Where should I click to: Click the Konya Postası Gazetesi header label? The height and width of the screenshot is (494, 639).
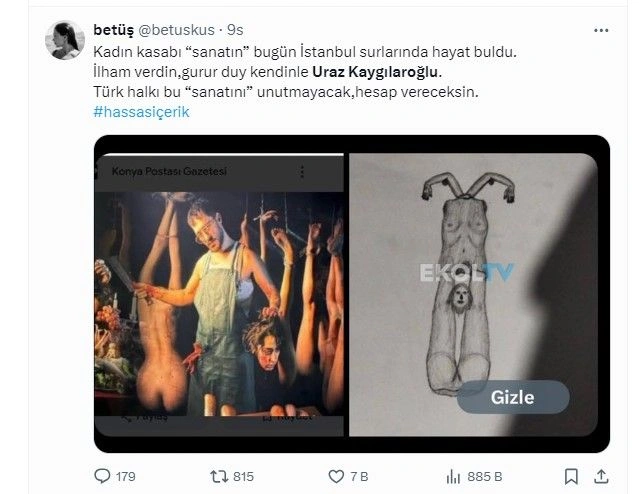tap(170, 172)
